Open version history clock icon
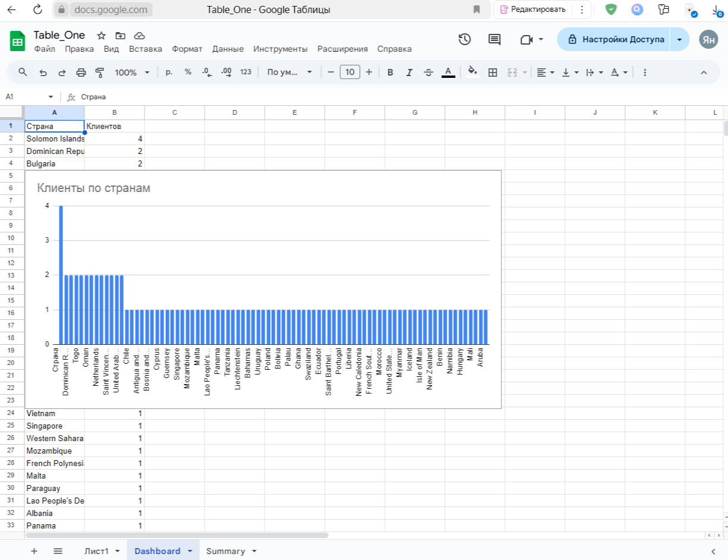Screen dimensions: 728x560 point(465,39)
